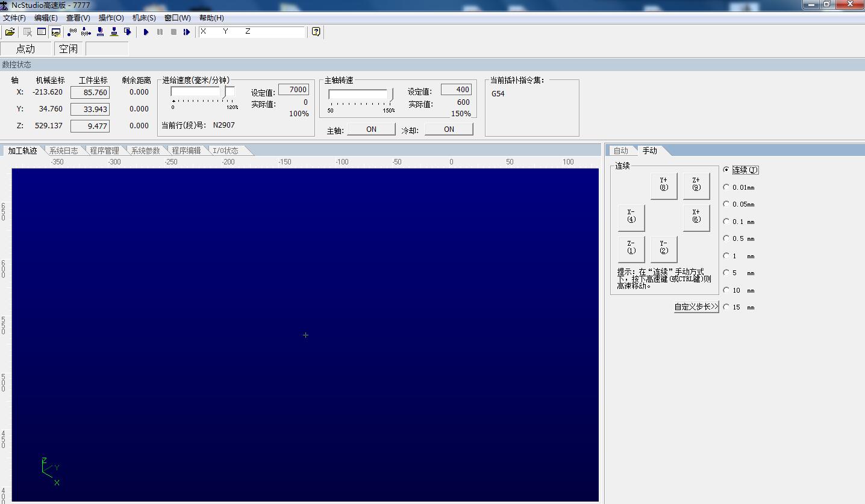Toggle the 冷却 ON button

pos(449,129)
